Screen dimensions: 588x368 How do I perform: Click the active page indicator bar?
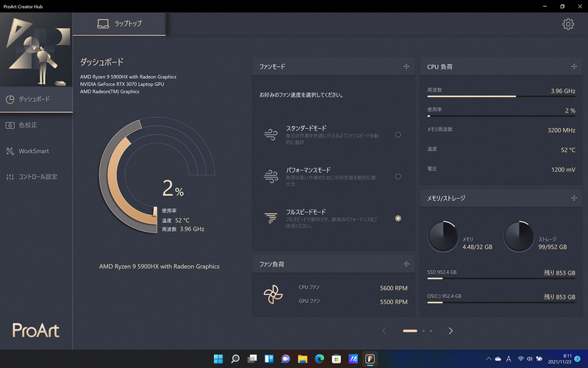click(410, 330)
